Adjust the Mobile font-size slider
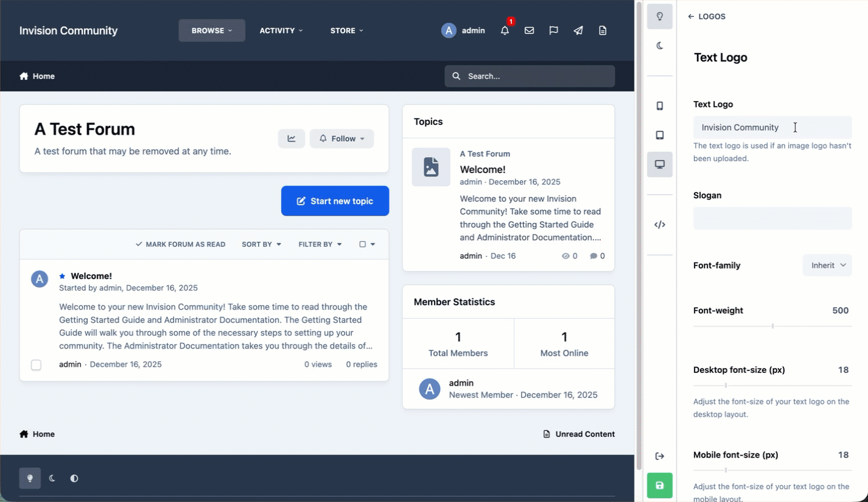Viewport: 868px width, 502px height. point(772,470)
